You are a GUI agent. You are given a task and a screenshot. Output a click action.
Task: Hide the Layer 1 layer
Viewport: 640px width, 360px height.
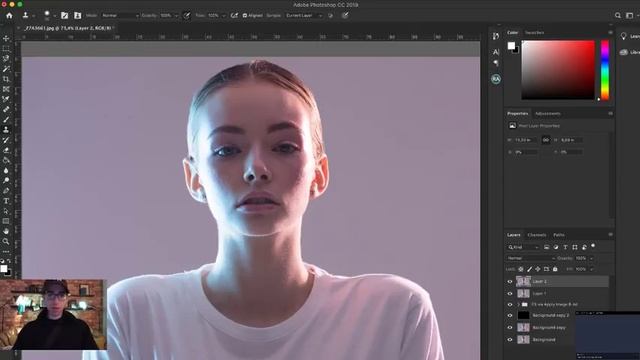(x=510, y=293)
